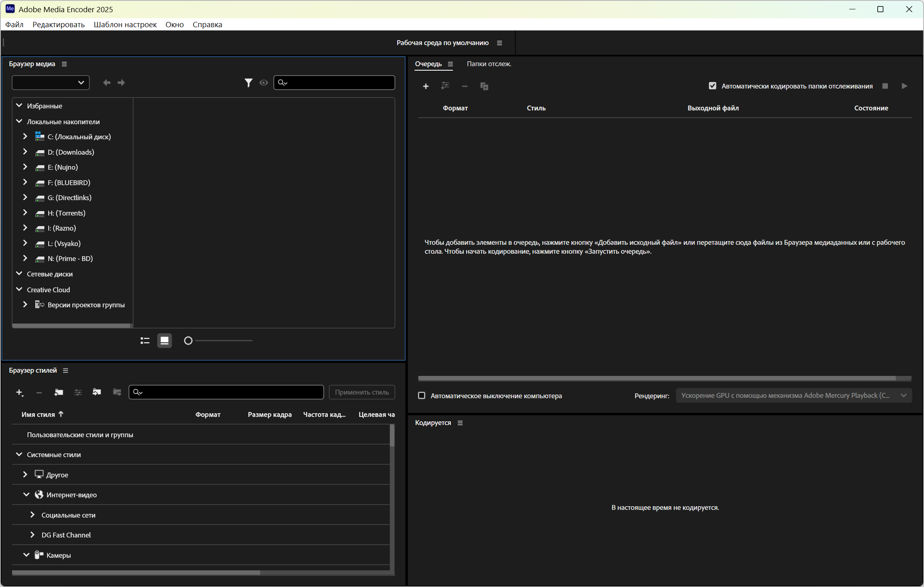Switch Media Browser to list view
The width and height of the screenshot is (924, 587).
click(145, 341)
